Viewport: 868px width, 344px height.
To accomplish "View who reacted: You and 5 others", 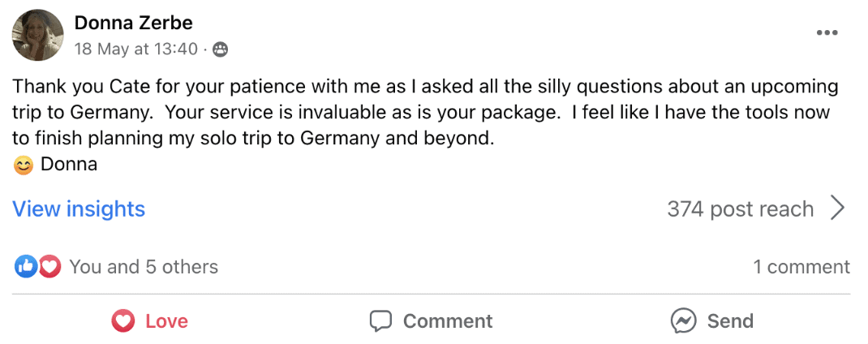I will pyautogui.click(x=144, y=267).
